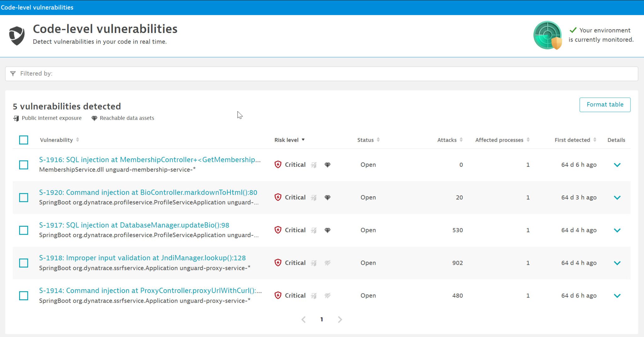644x337 pixels.
Task: Sort by Affected processes column
Action: 502,140
